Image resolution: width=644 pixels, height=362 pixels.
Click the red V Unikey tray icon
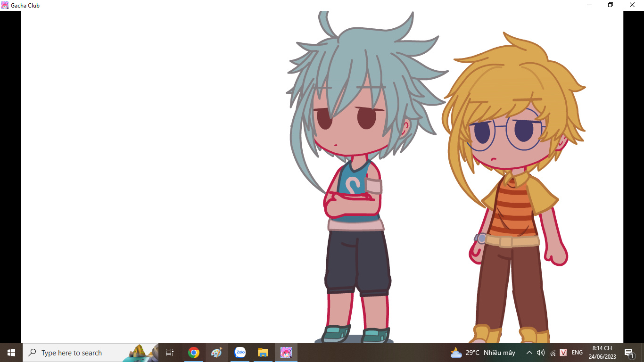click(x=563, y=353)
